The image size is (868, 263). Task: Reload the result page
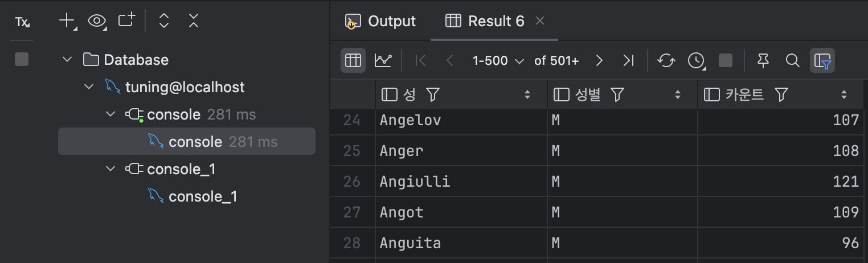pos(666,60)
